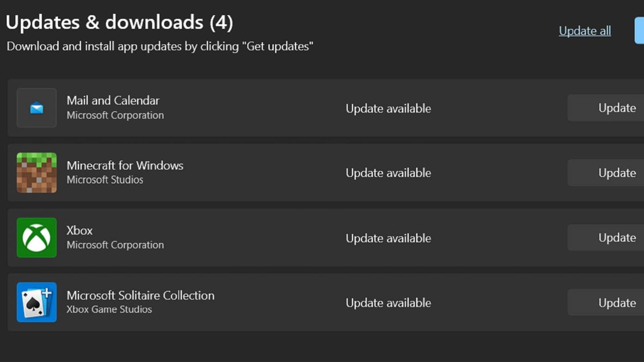Click the Mail and Calendar app icon

37,108
